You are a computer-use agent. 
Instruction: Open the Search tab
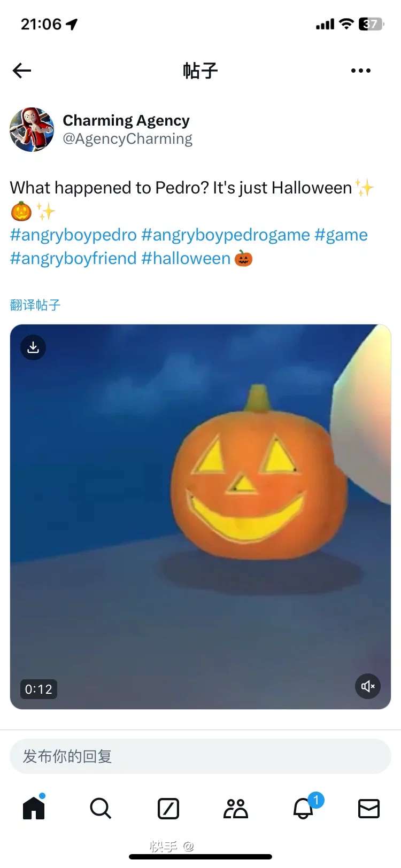101,808
